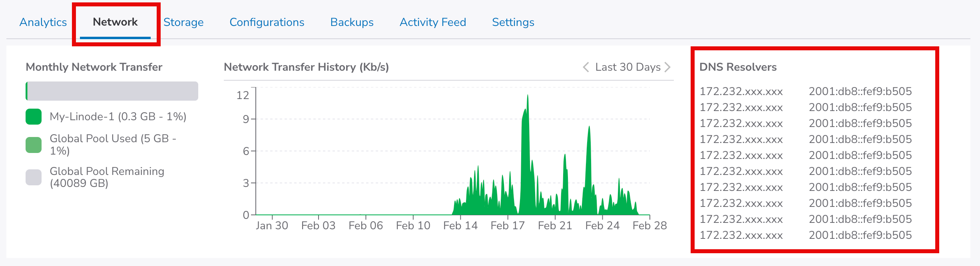
Task: Click the Global Pool Remaining (40089 GB) text
Action: point(107,177)
